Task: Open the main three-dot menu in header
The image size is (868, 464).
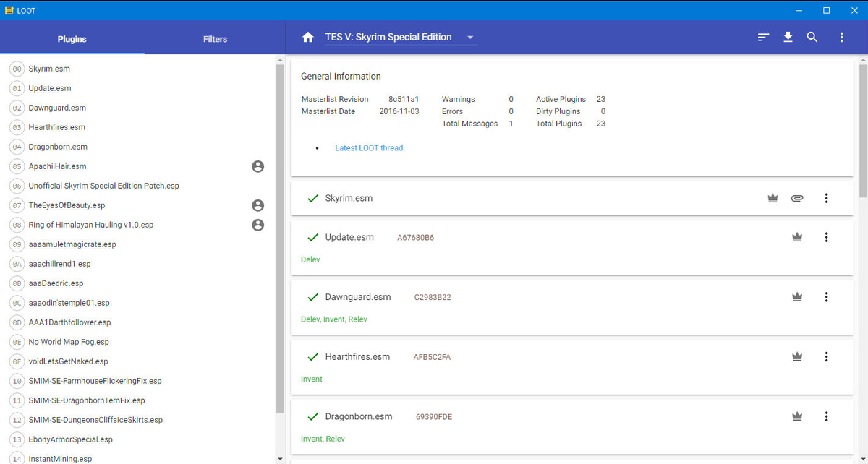Action: 841,38
